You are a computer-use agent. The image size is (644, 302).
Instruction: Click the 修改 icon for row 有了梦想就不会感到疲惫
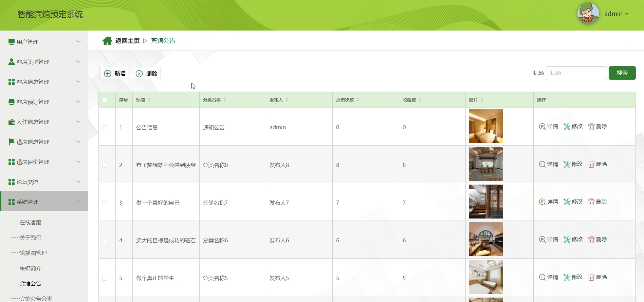point(567,164)
